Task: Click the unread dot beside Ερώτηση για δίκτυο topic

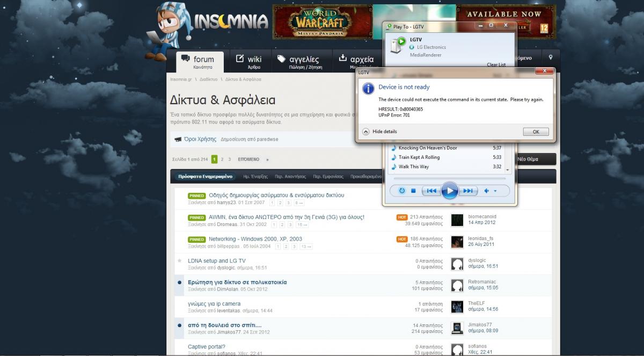Action: [x=180, y=282]
